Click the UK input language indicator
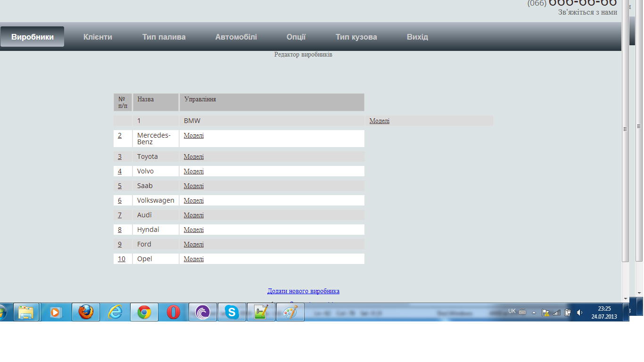 click(512, 311)
